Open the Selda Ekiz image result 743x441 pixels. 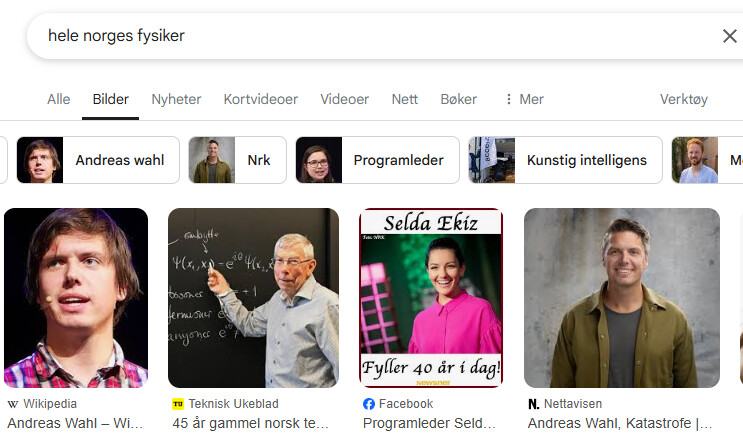(431, 298)
